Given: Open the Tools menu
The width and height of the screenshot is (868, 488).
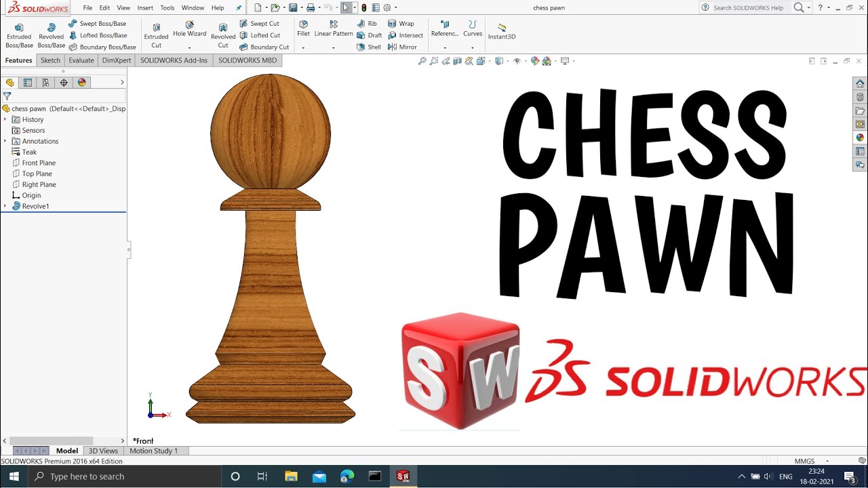Looking at the screenshot, I should [x=167, y=8].
